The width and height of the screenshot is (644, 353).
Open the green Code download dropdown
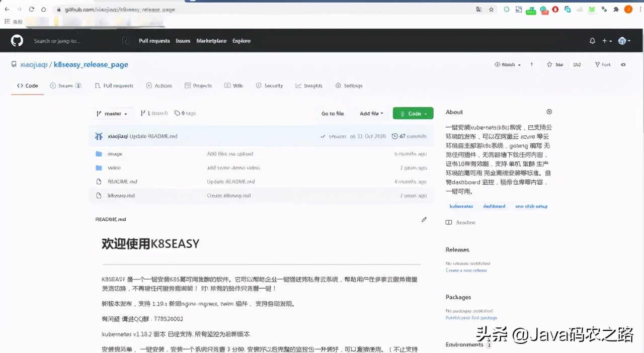coord(413,114)
